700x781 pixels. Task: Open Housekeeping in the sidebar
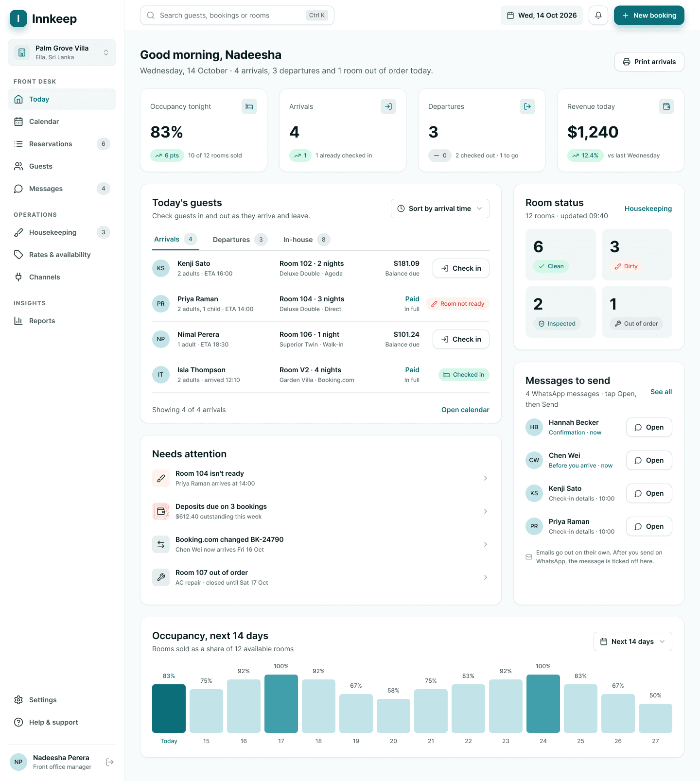tap(62, 232)
